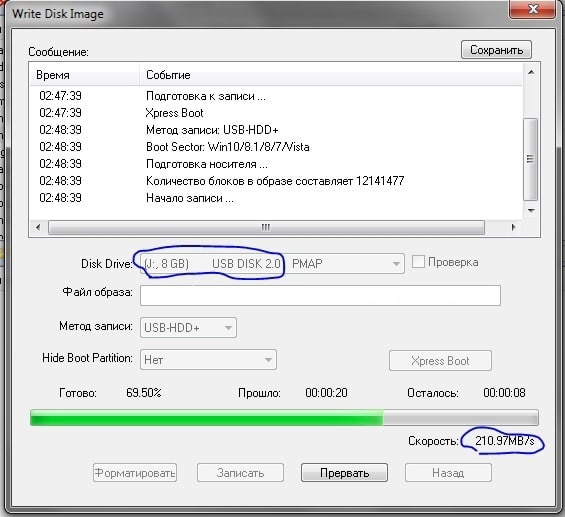Click the horizontal scroll right arrow
Viewport: 565px width, 517px height.
tap(513, 227)
